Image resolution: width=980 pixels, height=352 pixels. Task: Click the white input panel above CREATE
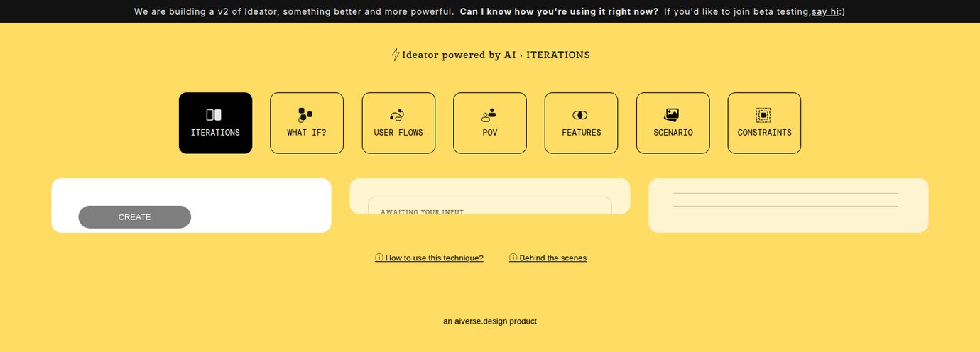[191, 192]
